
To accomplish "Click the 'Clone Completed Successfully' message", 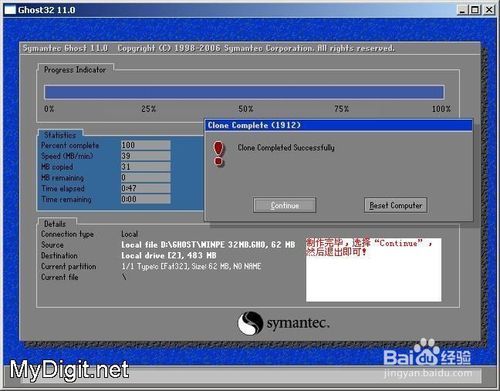I will [286, 147].
